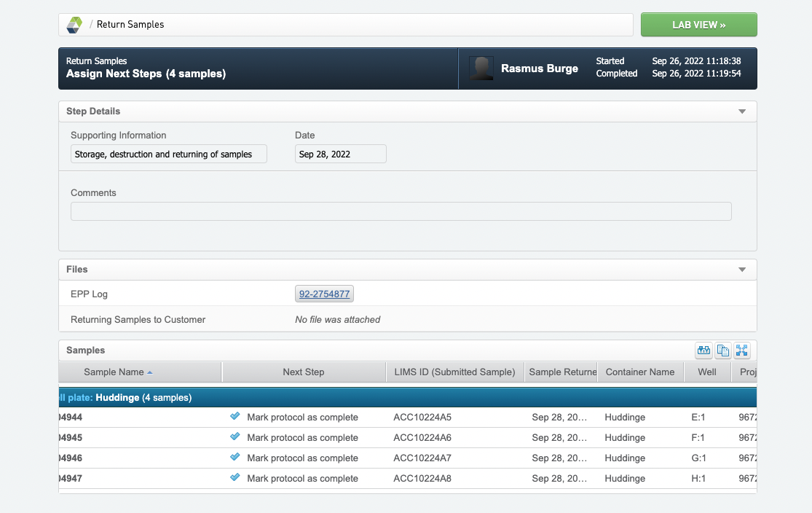Click the checkmark icon beside sample 4945's next step
The height and width of the screenshot is (513, 812).
[x=234, y=437]
